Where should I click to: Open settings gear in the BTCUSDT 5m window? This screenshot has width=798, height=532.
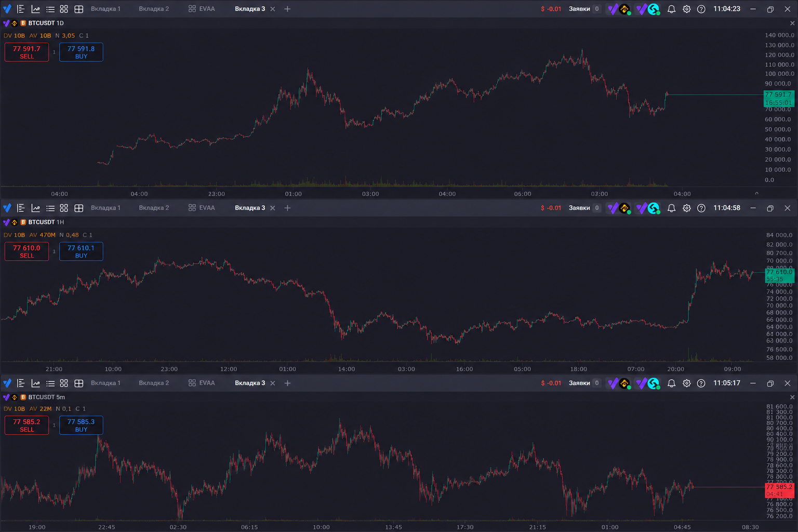(686, 383)
